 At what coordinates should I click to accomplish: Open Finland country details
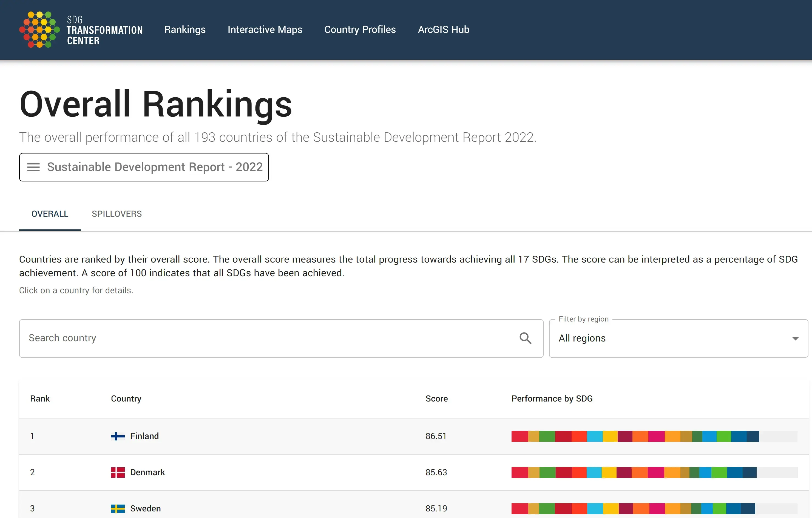[144, 436]
